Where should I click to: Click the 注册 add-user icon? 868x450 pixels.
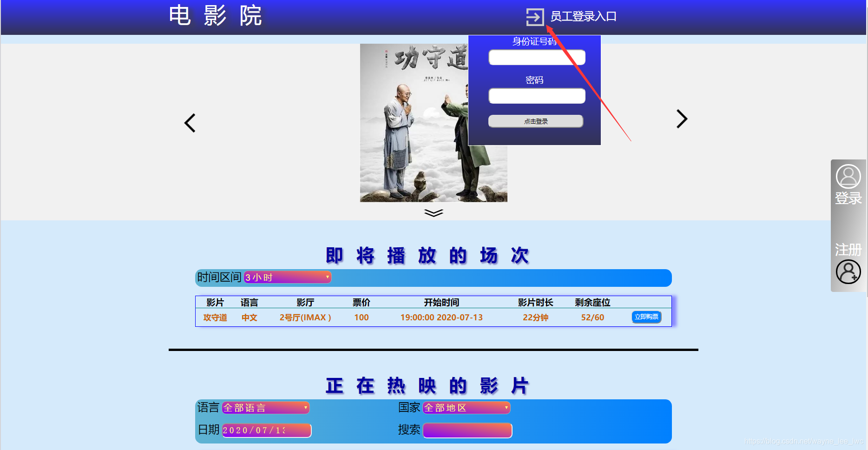848,272
